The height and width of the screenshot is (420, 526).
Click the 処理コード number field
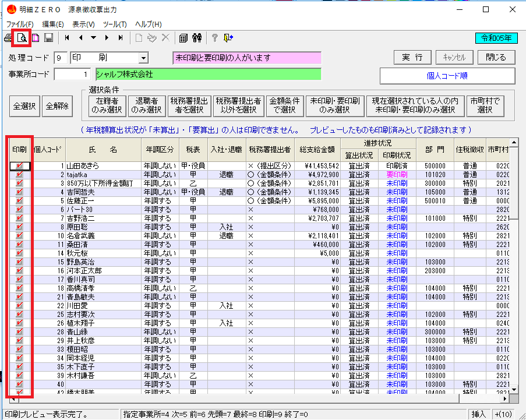click(x=61, y=58)
